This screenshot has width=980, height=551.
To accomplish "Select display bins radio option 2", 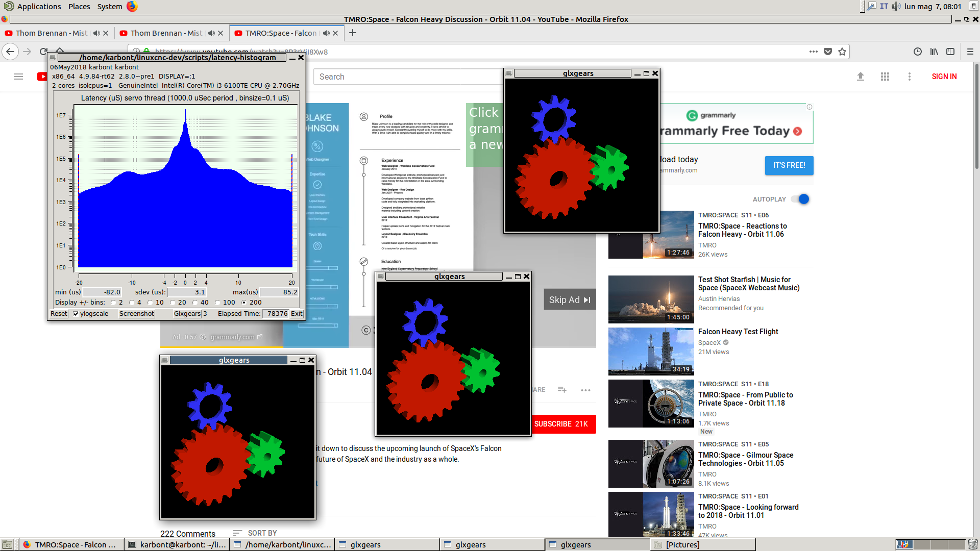I will (x=113, y=303).
